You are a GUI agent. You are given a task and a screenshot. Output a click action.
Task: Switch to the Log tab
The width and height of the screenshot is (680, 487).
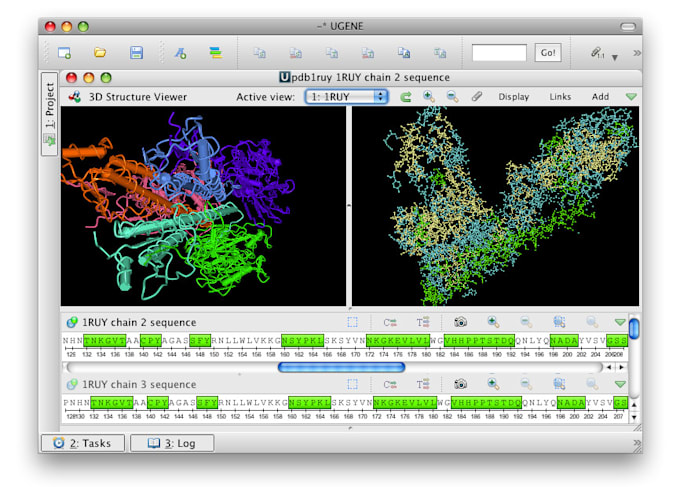click(171, 442)
